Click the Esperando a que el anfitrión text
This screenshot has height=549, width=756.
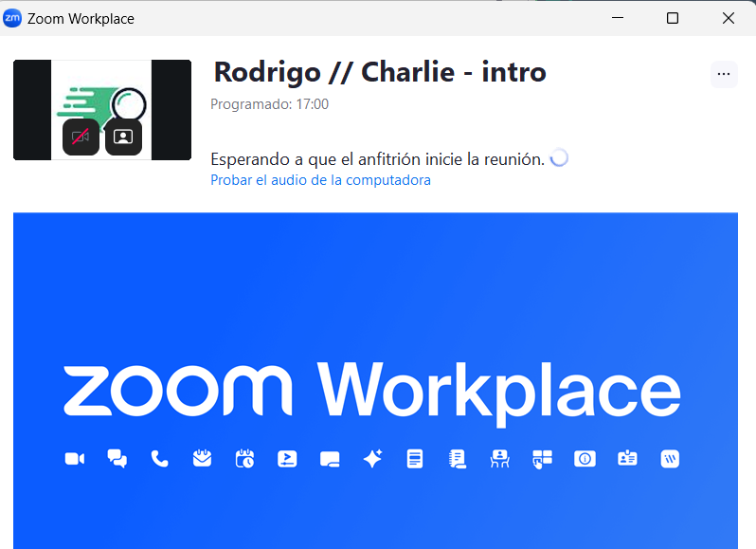(x=377, y=159)
